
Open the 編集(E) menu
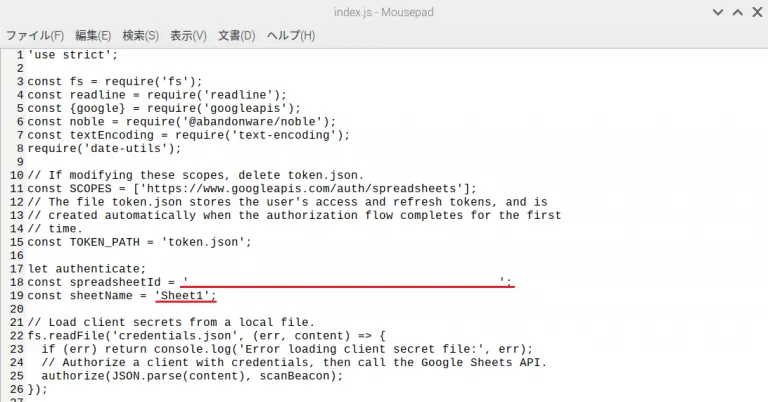(x=94, y=35)
